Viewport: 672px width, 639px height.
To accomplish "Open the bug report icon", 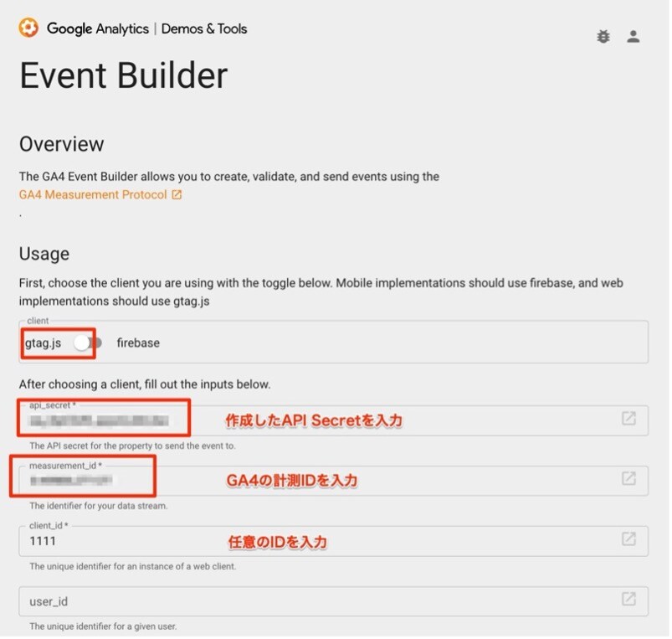I will pyautogui.click(x=603, y=36).
